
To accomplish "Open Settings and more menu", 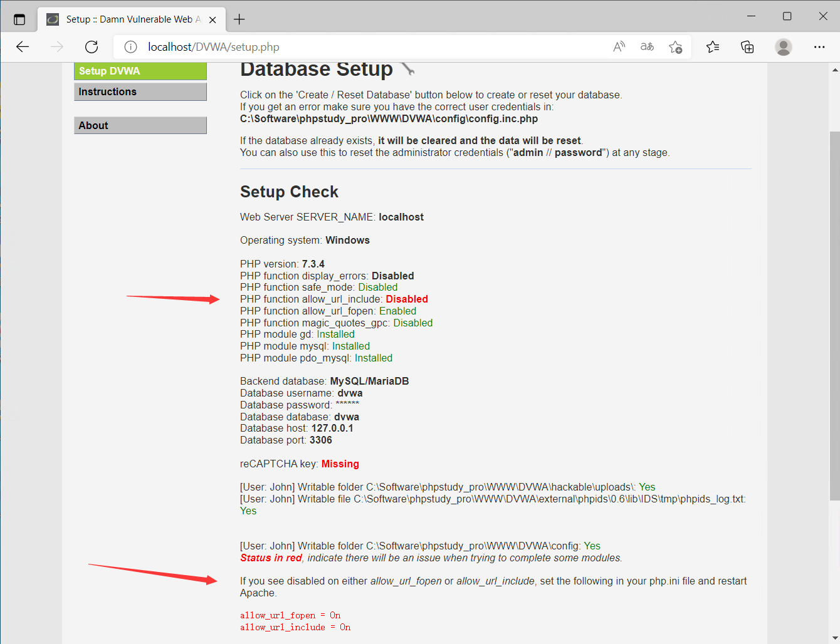I will (819, 47).
